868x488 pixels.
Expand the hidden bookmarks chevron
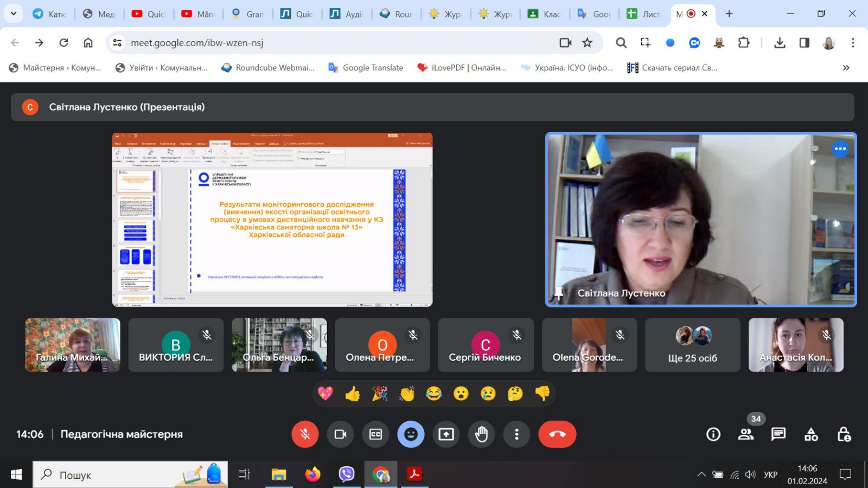click(846, 68)
